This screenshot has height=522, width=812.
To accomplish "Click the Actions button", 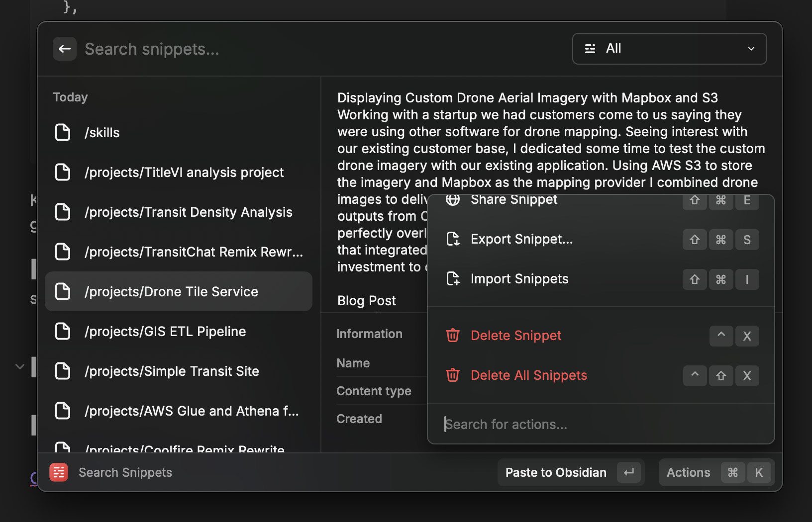I will tap(717, 472).
